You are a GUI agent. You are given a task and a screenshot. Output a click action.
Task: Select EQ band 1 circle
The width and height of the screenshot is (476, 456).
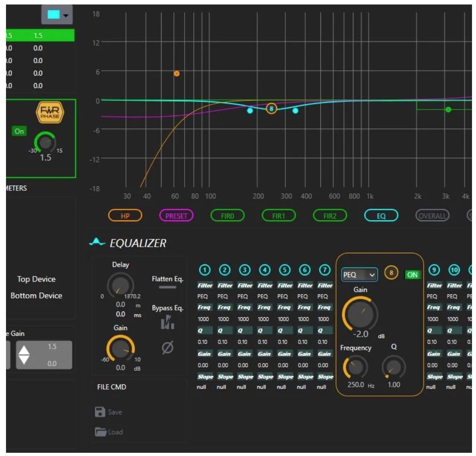pyautogui.click(x=205, y=270)
